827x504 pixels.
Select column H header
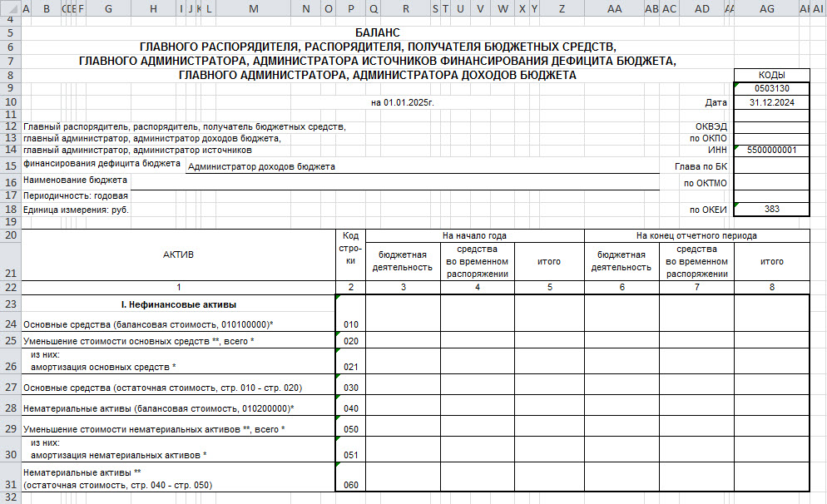[153, 8]
